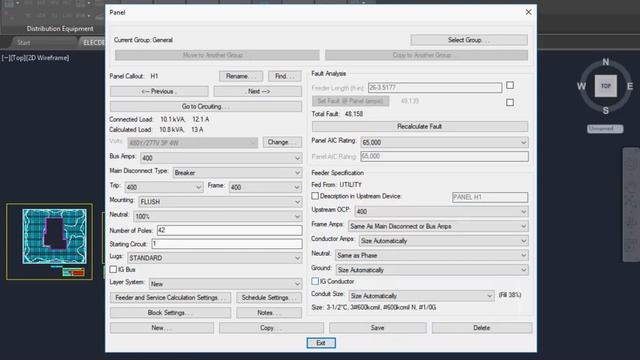The image size is (640, 360).
Task: Open the Bus Amps dropdown
Action: point(221,158)
